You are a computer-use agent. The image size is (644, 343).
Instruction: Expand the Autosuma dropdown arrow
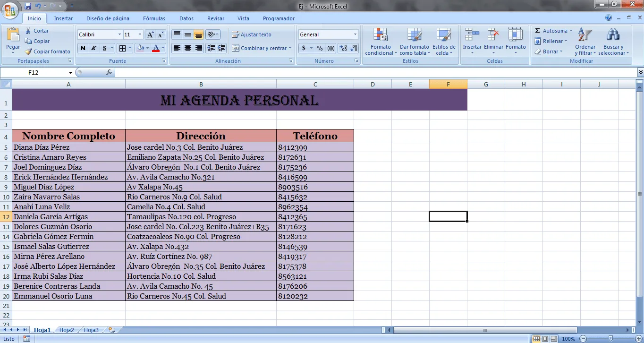tap(570, 31)
